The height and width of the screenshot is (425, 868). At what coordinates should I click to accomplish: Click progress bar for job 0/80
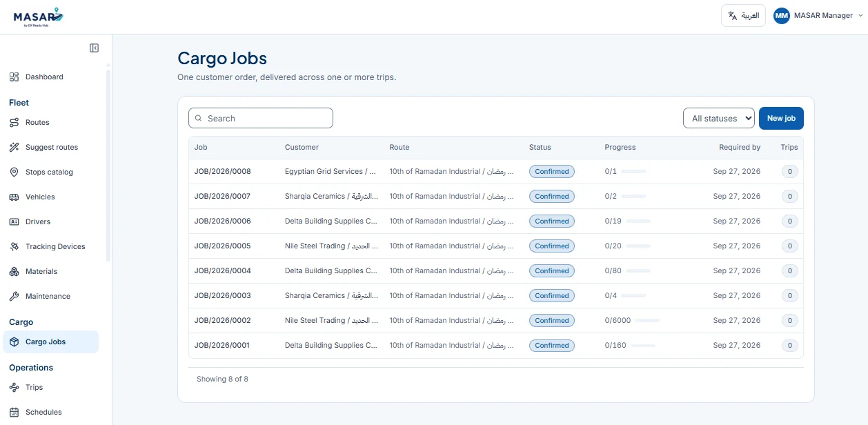tap(638, 271)
